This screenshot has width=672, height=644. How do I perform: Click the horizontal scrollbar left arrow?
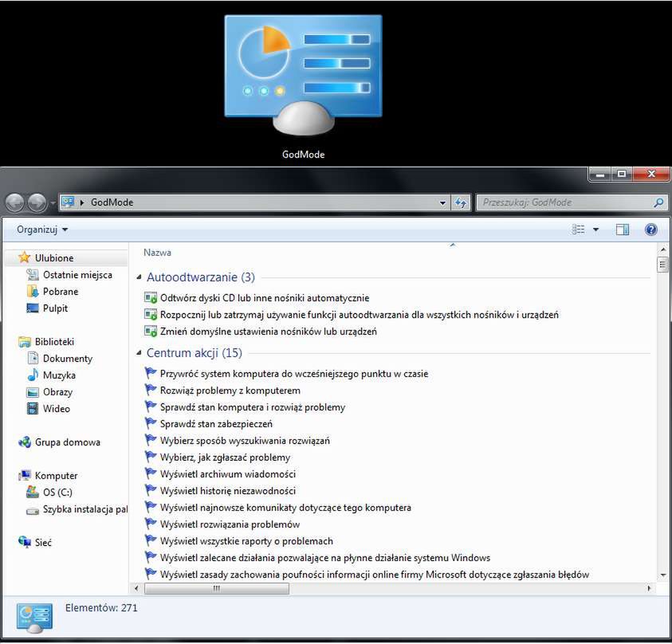[136, 589]
